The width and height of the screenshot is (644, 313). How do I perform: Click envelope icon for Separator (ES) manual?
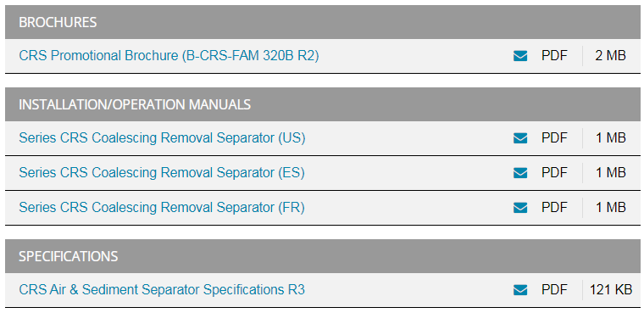pyautogui.click(x=520, y=173)
